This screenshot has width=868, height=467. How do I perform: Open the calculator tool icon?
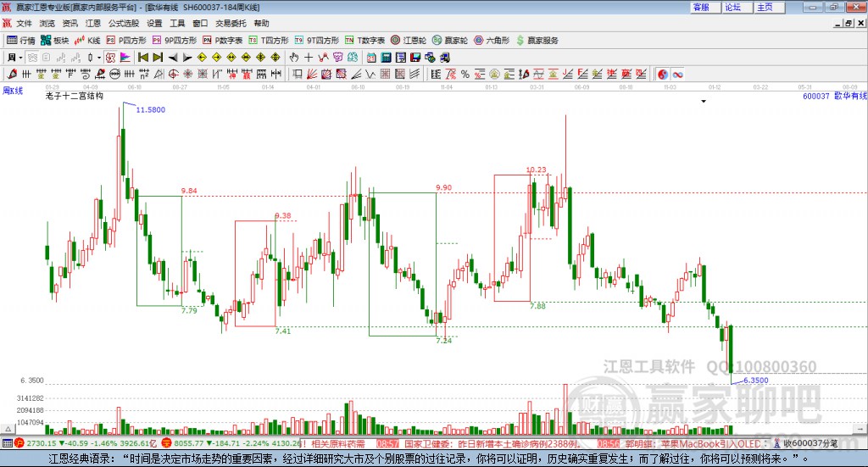[386, 58]
